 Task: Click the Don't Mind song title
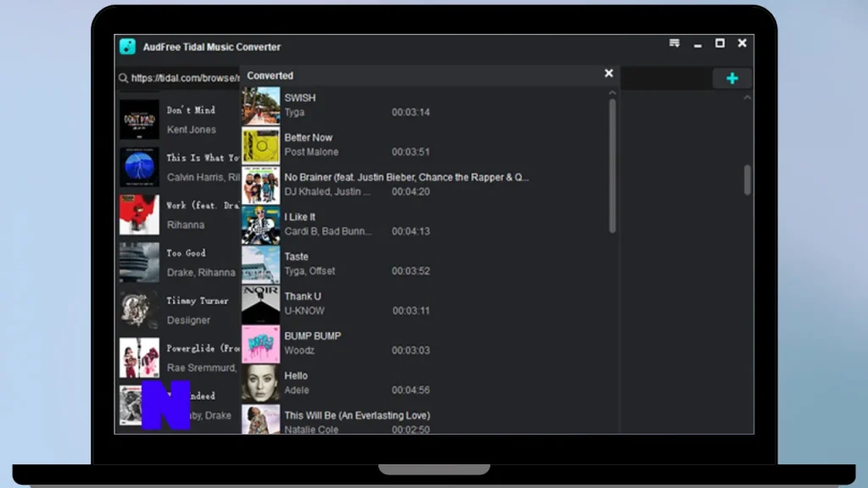tap(191, 110)
